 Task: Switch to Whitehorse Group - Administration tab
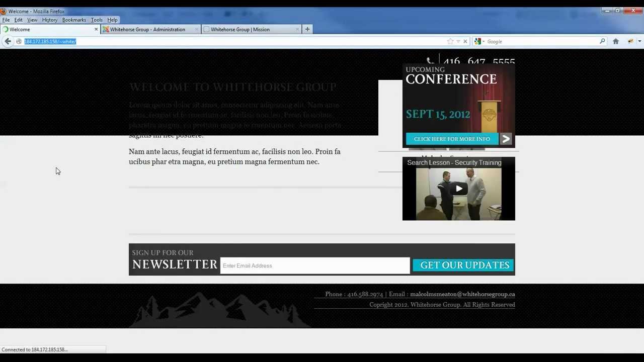click(151, 30)
